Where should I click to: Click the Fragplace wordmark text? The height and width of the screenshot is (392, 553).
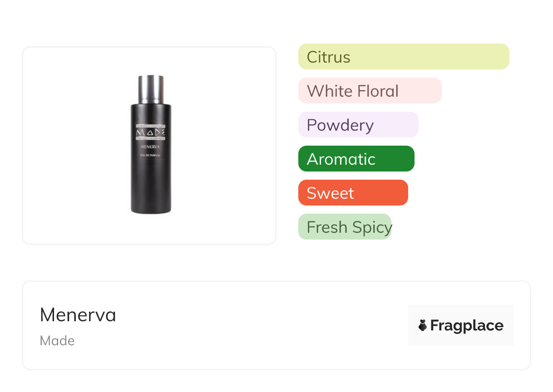click(467, 325)
